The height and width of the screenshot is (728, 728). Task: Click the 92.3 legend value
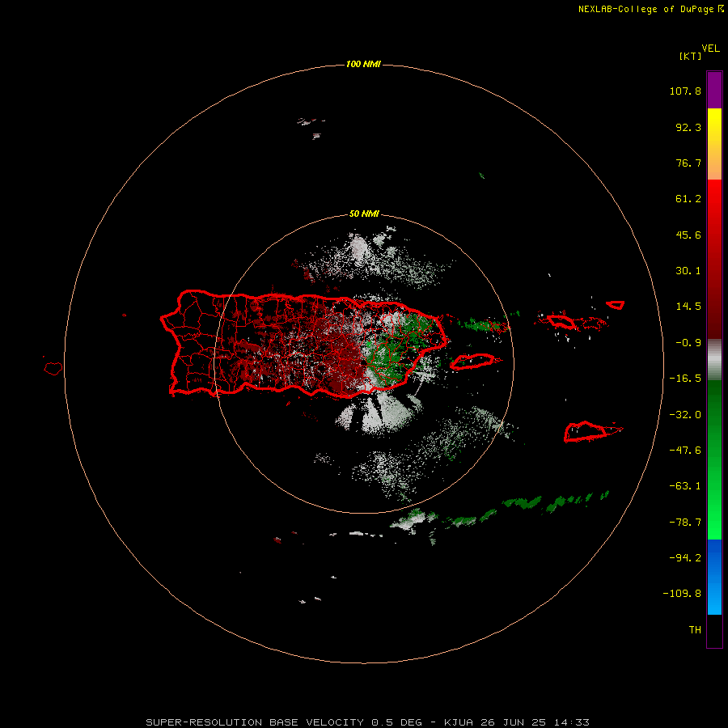(688, 127)
